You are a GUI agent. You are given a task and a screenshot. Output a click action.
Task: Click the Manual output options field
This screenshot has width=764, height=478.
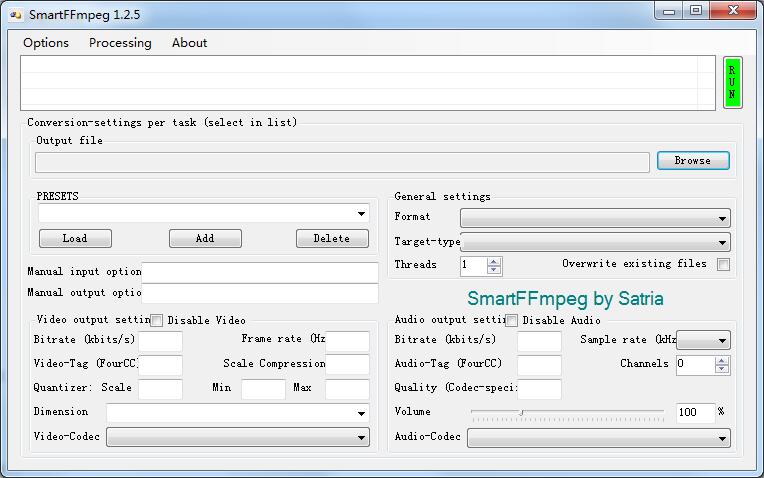(x=260, y=293)
